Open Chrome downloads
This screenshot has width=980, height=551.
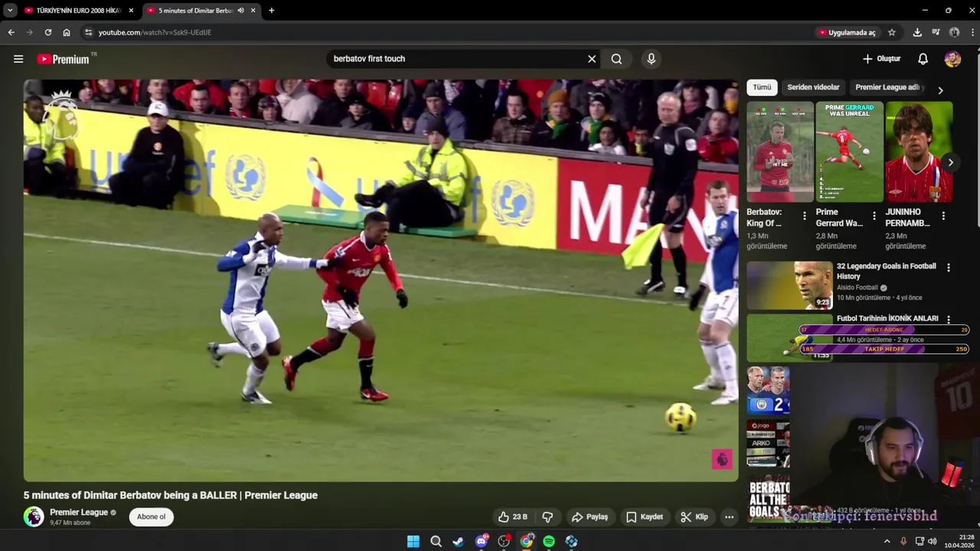coord(917,32)
